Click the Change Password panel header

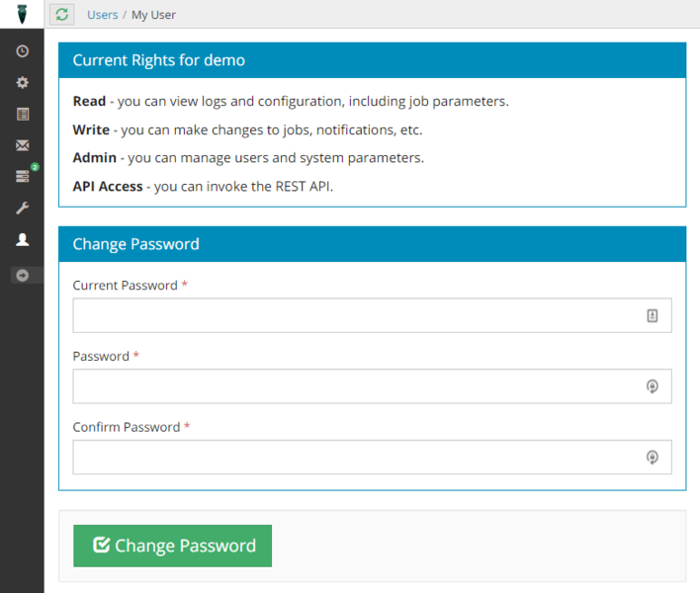pyautogui.click(x=373, y=244)
